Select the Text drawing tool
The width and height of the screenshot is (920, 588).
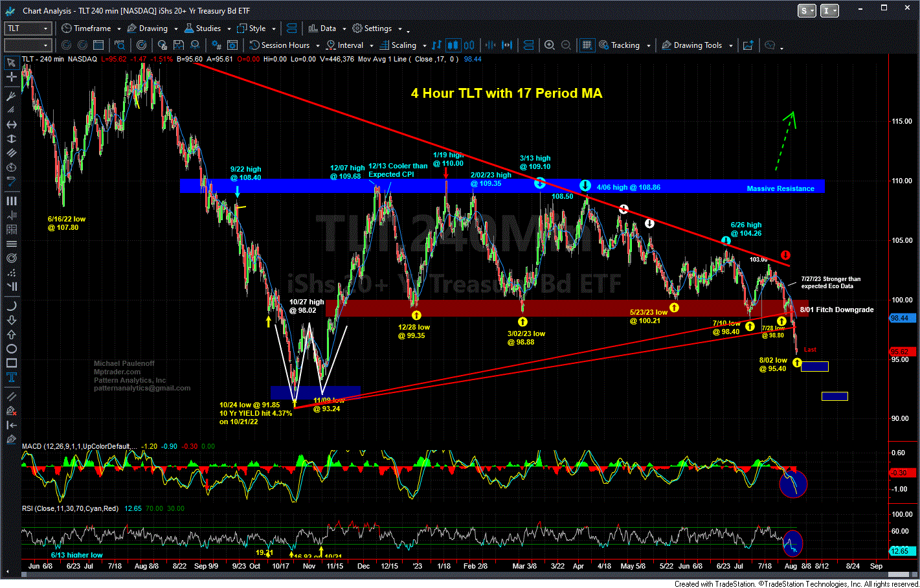tap(11, 378)
